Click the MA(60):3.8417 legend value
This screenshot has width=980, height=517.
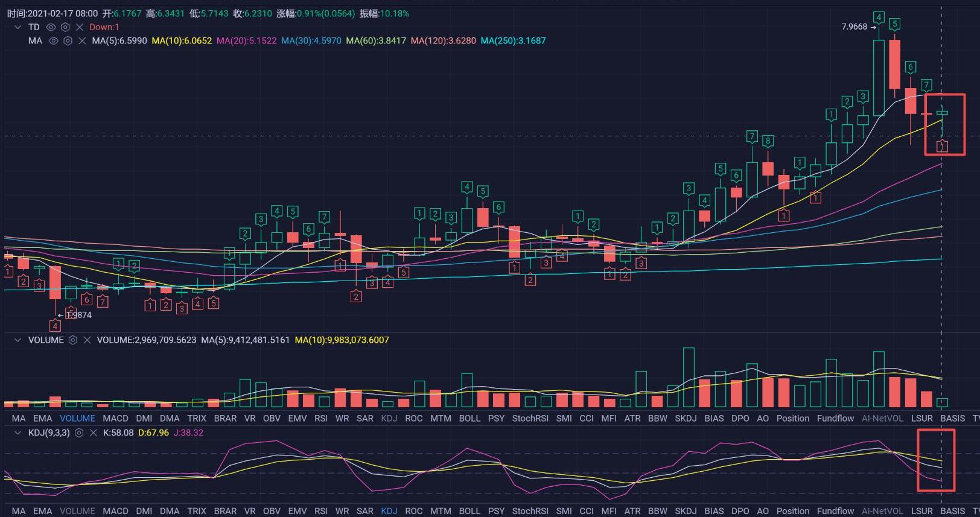click(376, 41)
